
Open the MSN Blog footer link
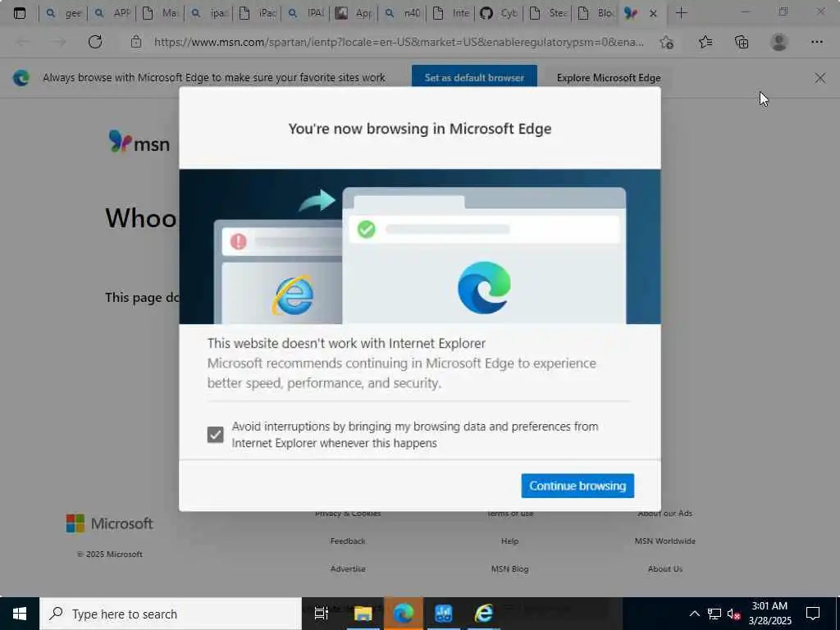point(509,569)
